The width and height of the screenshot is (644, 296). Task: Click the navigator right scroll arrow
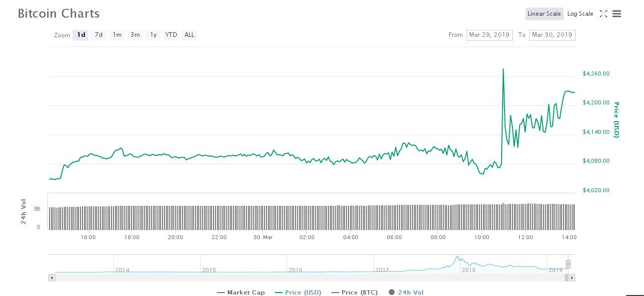[x=572, y=278]
